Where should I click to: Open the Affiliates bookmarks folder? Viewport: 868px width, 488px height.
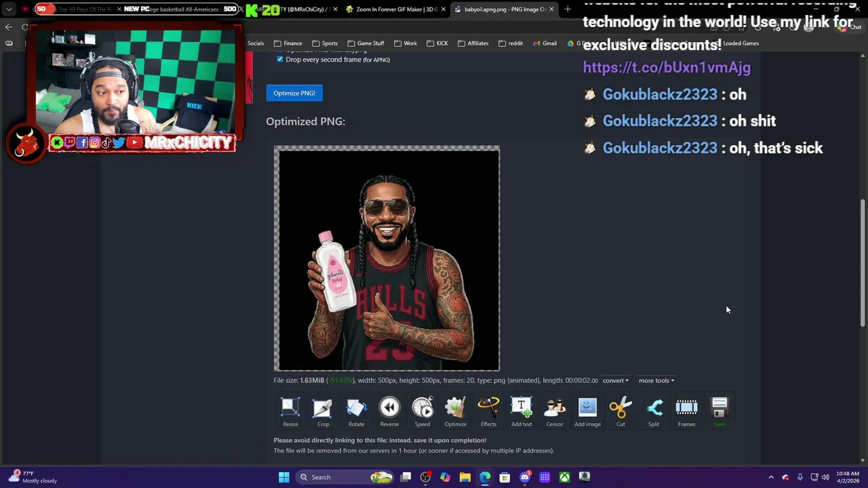click(x=473, y=43)
